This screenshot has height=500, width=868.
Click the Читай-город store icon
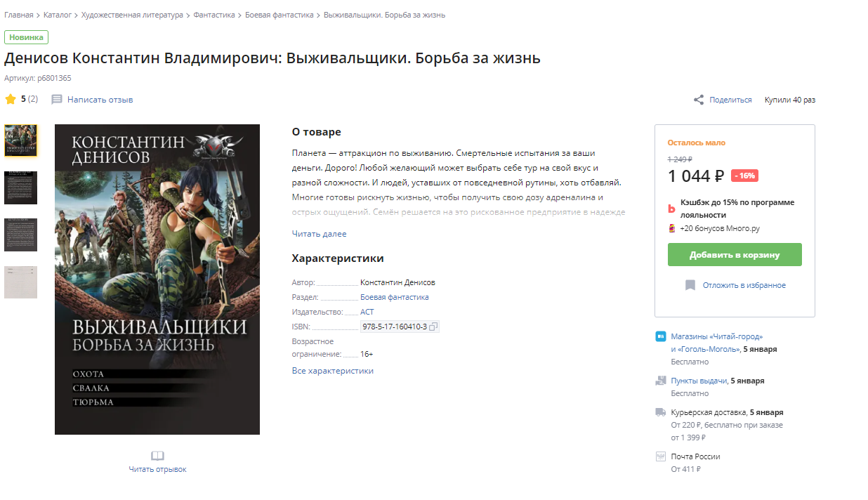coord(660,336)
